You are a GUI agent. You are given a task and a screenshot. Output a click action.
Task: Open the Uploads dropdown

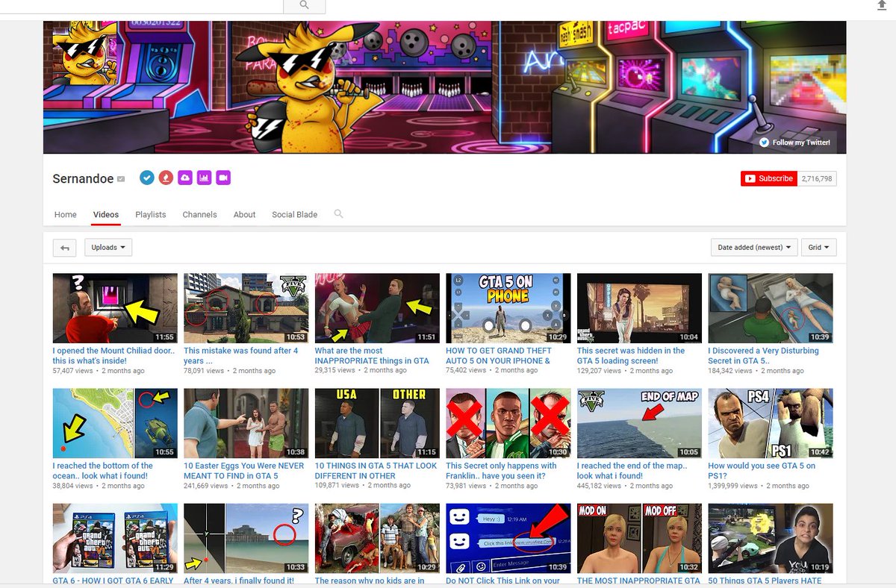108,247
